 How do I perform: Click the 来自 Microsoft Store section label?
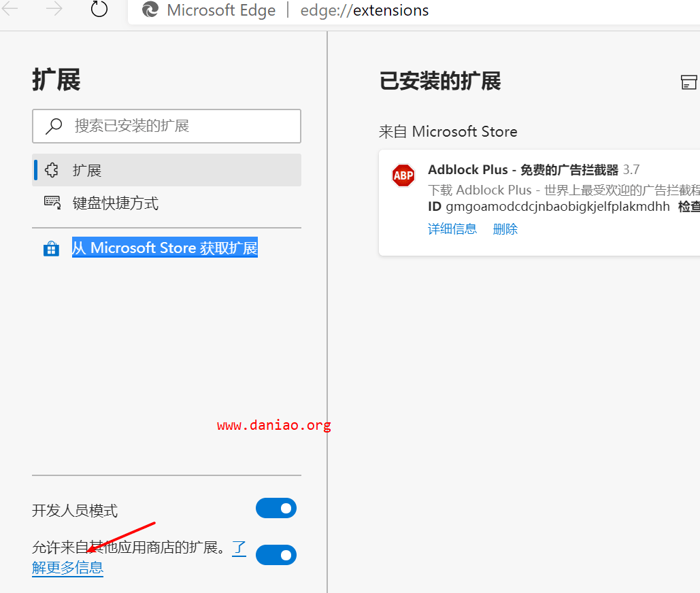point(448,132)
